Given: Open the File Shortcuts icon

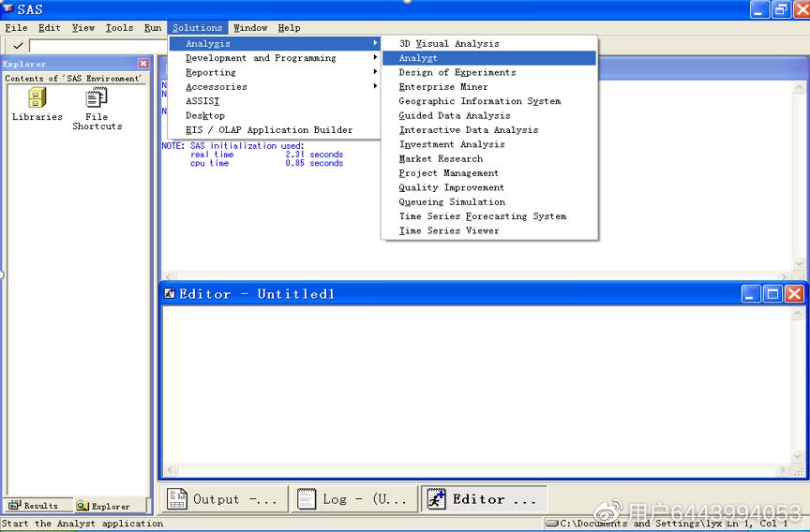Looking at the screenshot, I should click(97, 99).
